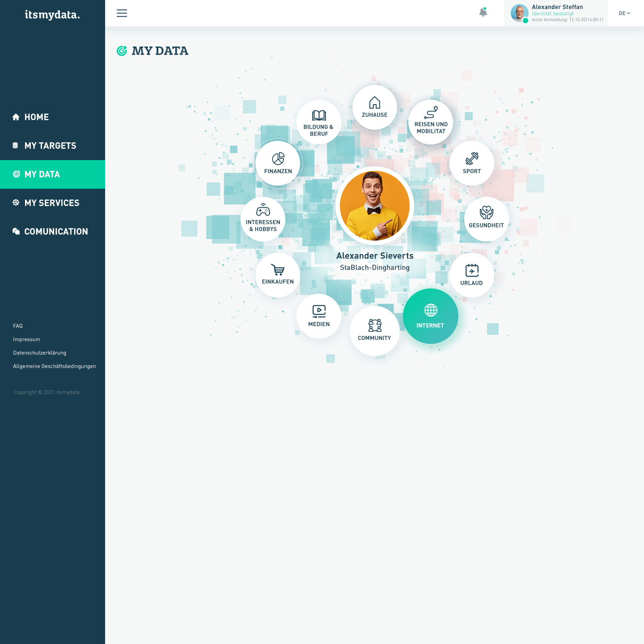Viewport: 644px width, 644px height.
Task: Check notifications via the bell icon
Action: point(483,13)
